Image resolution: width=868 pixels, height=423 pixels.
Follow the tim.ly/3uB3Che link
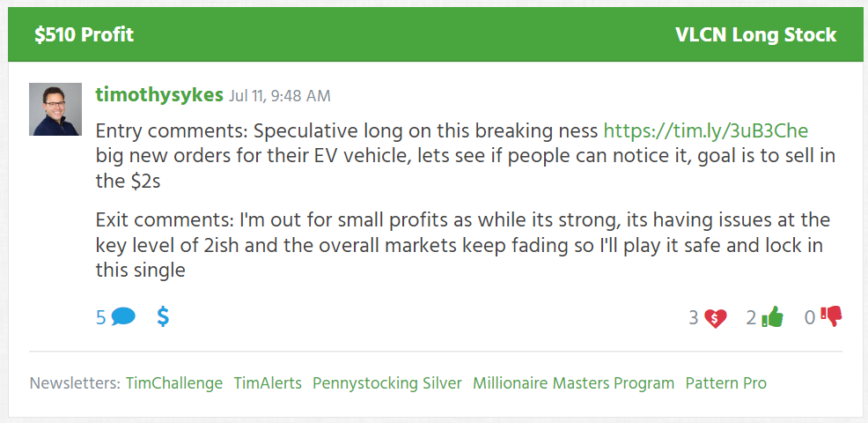[x=706, y=130]
